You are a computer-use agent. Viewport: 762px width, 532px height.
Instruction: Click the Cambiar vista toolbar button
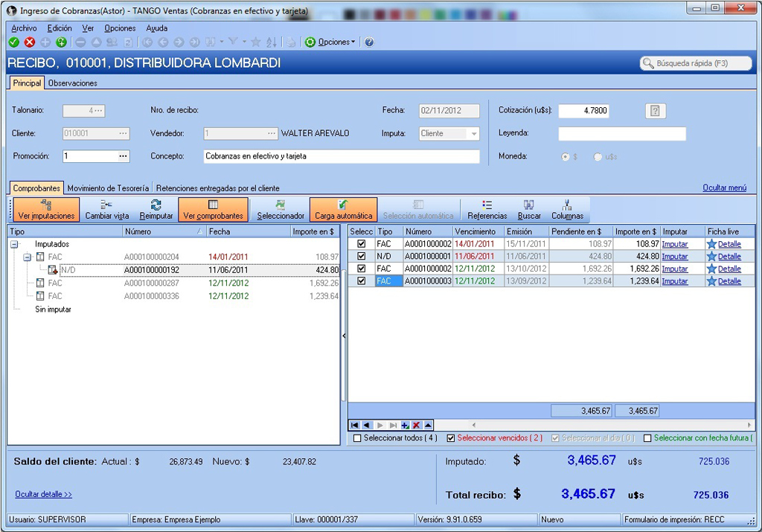point(107,209)
